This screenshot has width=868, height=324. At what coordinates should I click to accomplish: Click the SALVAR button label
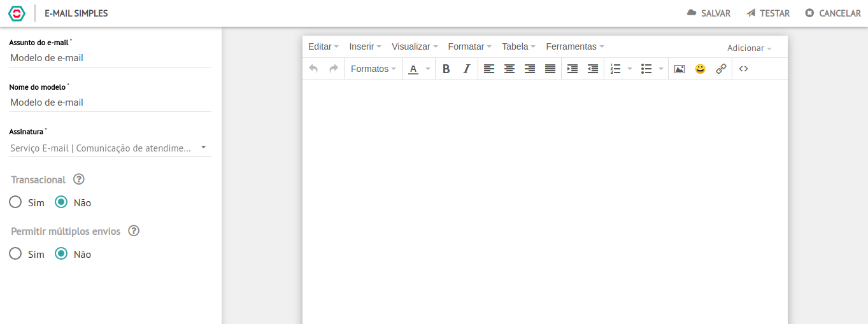coord(716,13)
